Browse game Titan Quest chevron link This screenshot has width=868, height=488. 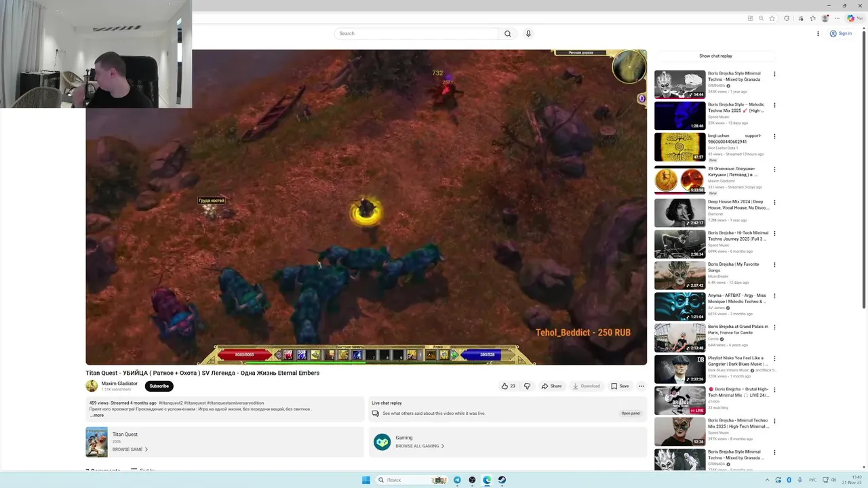130,449
